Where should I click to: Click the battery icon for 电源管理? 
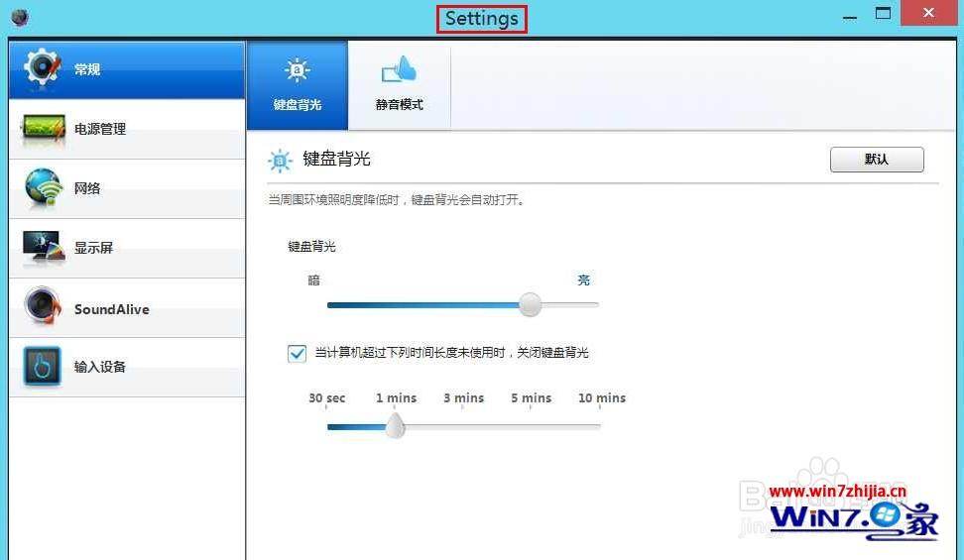43,129
